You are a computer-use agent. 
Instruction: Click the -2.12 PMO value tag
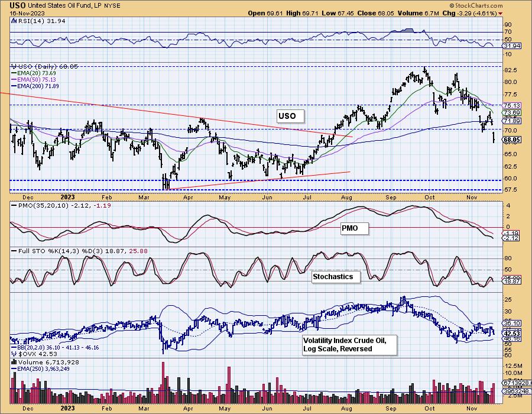click(512, 238)
